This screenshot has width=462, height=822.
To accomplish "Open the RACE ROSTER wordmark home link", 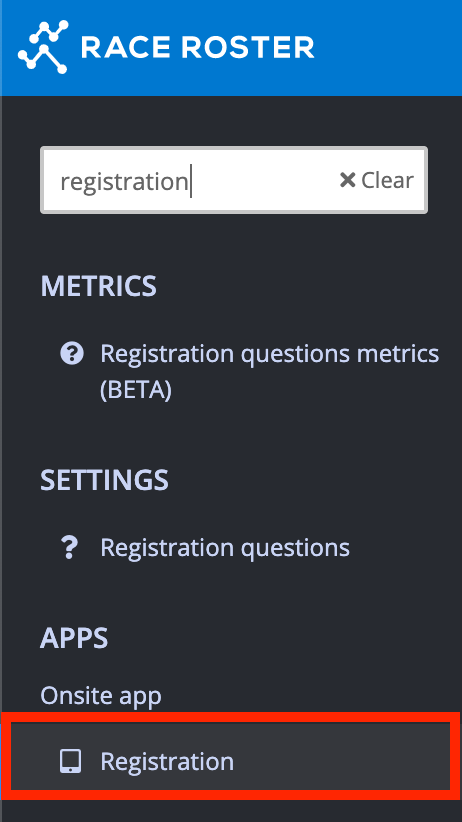I will point(197,48).
